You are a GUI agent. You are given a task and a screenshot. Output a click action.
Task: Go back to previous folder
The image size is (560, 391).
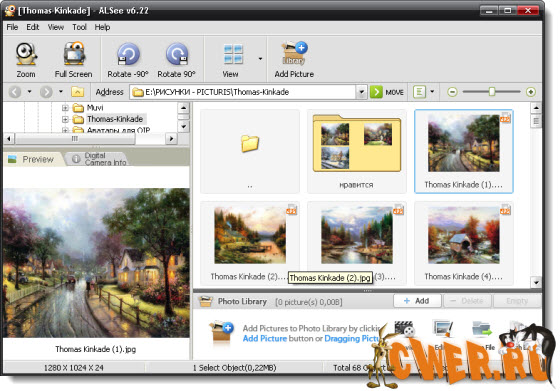[15, 92]
